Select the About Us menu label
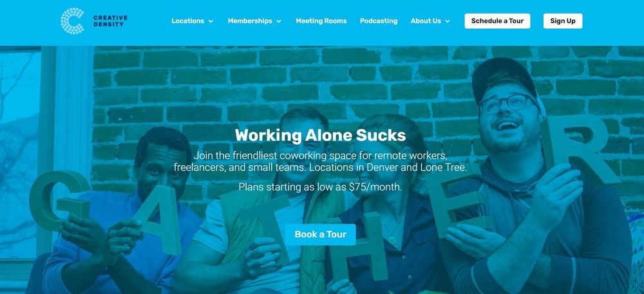 pyautogui.click(x=426, y=21)
